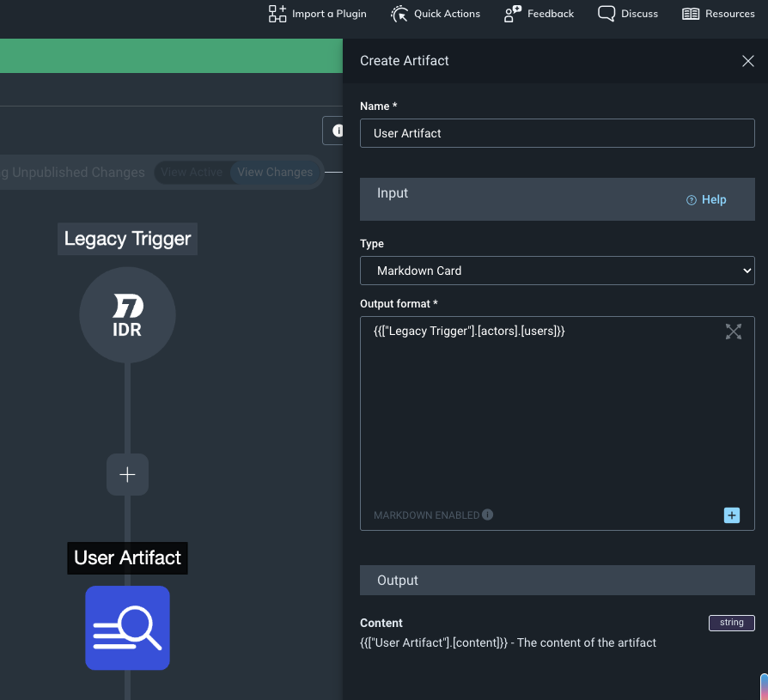Add a step with the plus connector

click(127, 474)
